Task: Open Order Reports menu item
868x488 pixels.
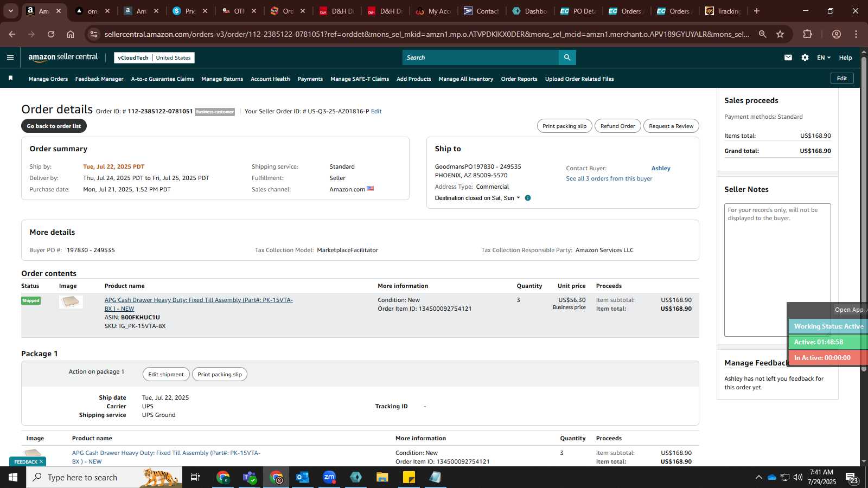Action: click(519, 79)
